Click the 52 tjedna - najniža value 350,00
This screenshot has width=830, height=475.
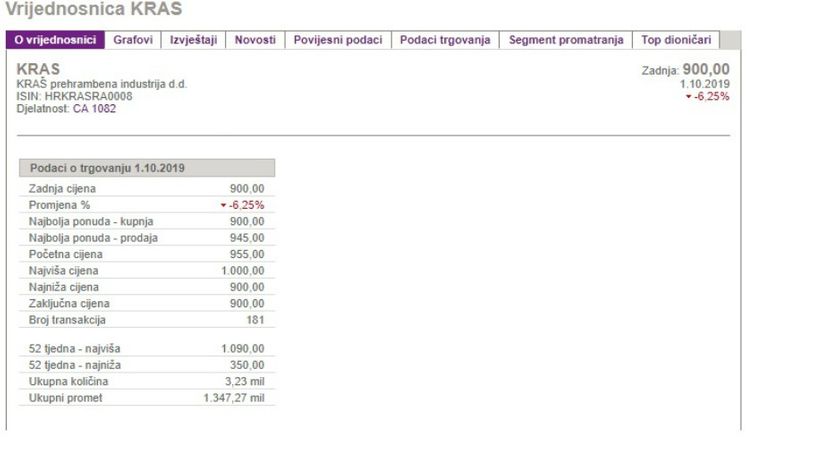[x=247, y=365]
